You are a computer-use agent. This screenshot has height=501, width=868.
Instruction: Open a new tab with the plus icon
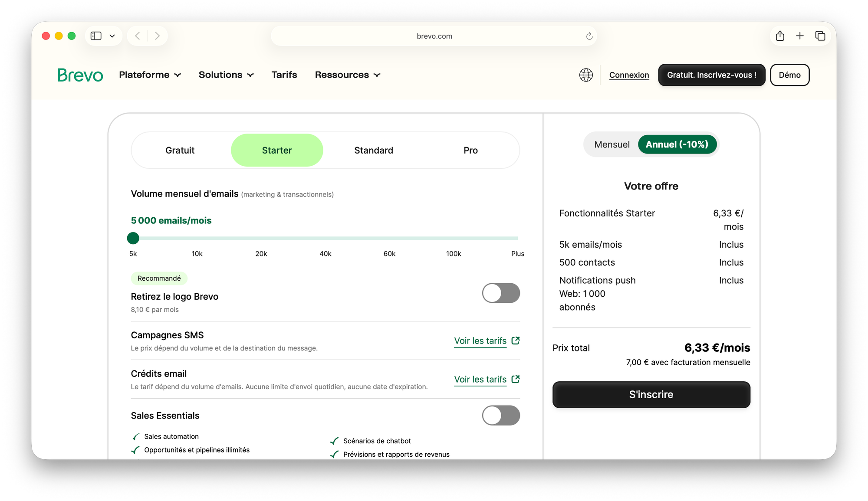click(x=800, y=36)
